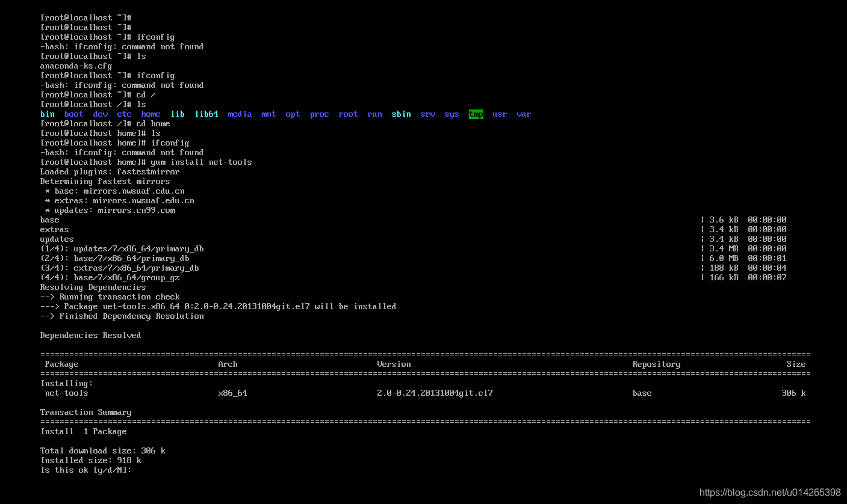Select the 'usr' directory name
Viewport: 847px width, 504px height.
500,114
